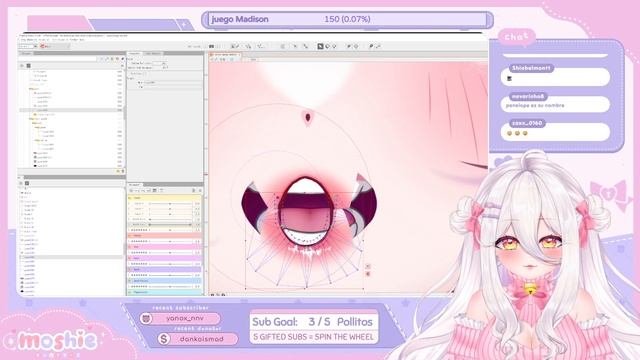Click the dark lock icon in Deformer panel header
Viewport: 640px width, 360px height.
(27, 183)
